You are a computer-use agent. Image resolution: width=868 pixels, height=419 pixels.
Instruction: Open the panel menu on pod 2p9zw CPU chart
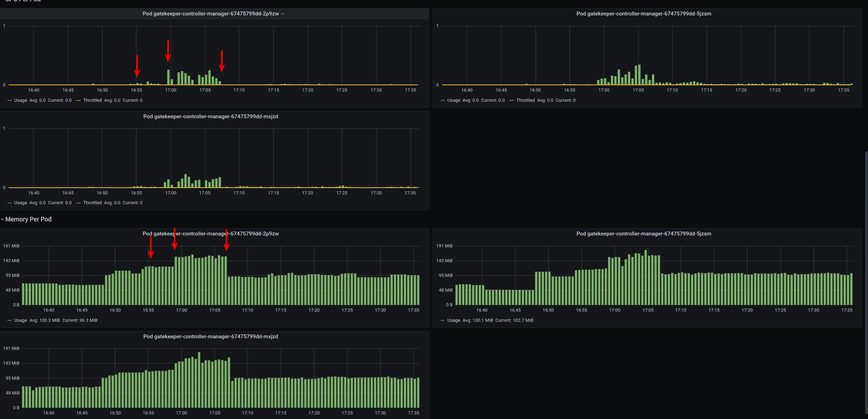click(283, 14)
